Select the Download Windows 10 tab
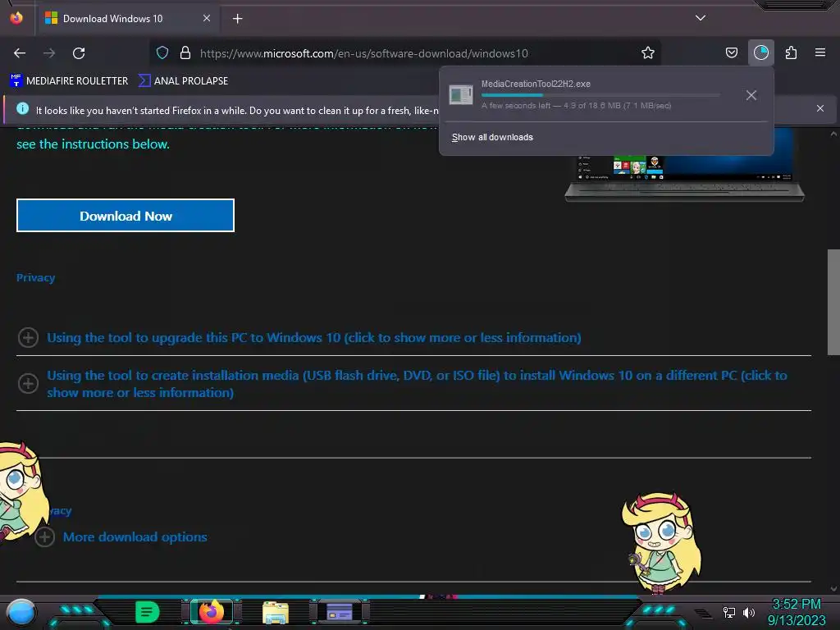This screenshot has width=840, height=630. coord(127,19)
